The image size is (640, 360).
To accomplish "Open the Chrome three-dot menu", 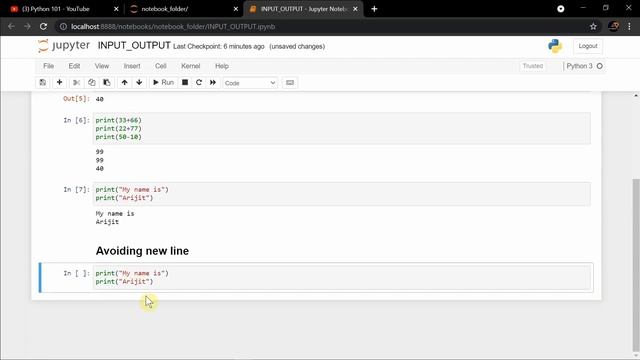I will (x=629, y=27).
